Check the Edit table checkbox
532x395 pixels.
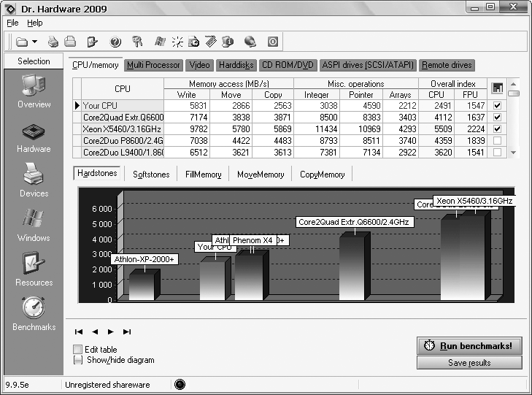pos(78,350)
